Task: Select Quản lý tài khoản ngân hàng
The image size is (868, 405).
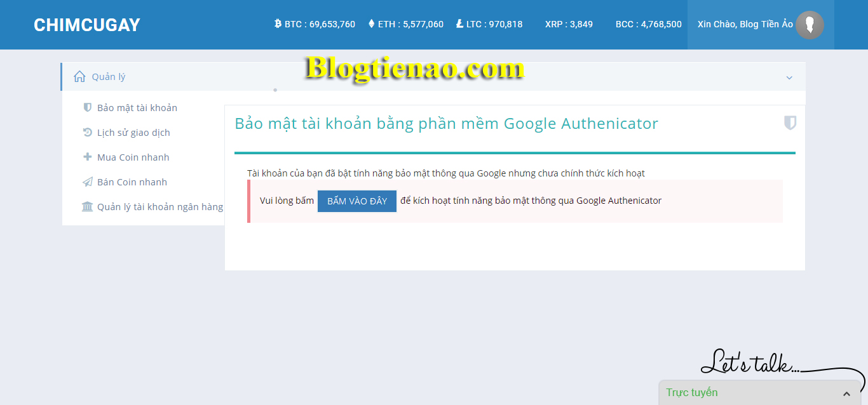Action: point(159,207)
